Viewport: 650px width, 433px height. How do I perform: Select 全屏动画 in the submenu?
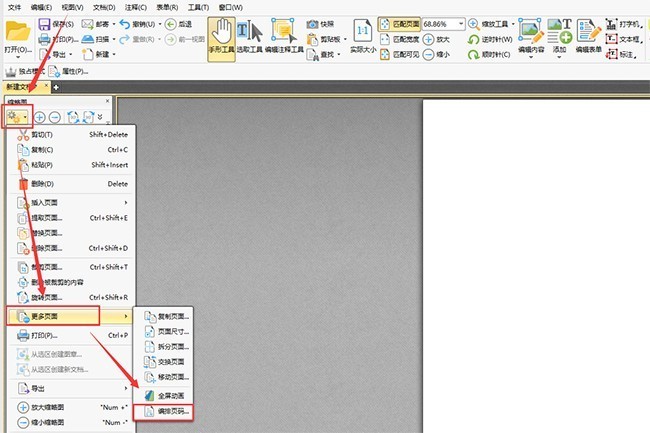[x=163, y=396]
